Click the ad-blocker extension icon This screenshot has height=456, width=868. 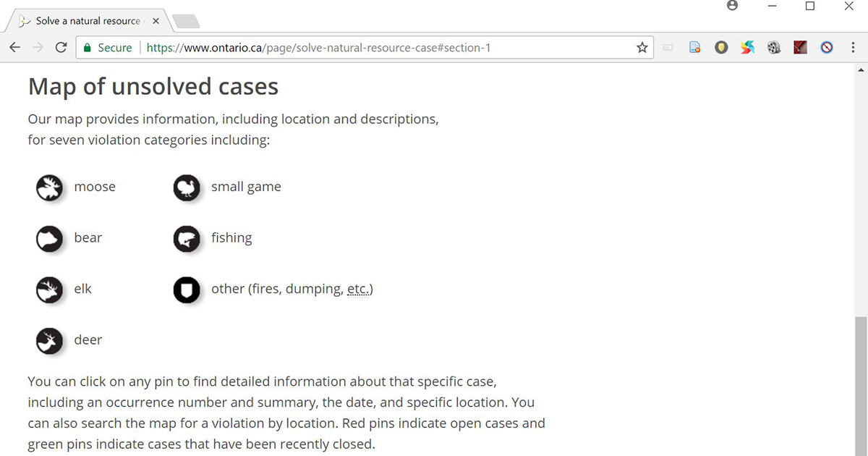point(827,47)
